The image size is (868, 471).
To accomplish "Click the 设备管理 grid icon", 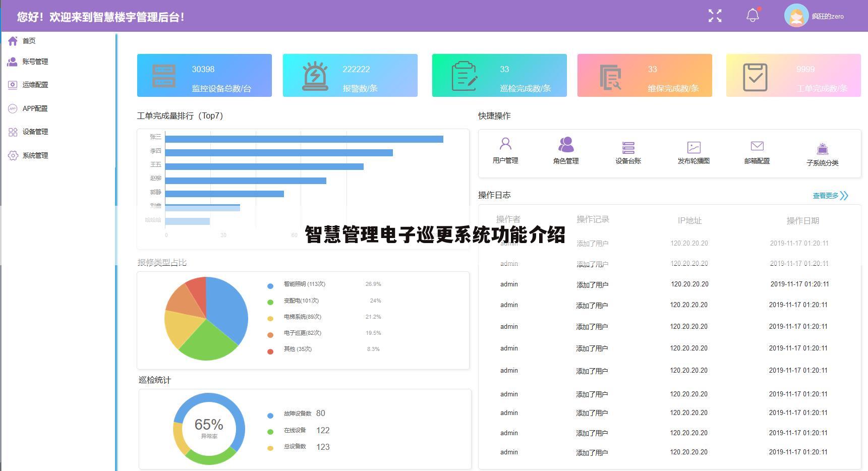I will pos(13,132).
